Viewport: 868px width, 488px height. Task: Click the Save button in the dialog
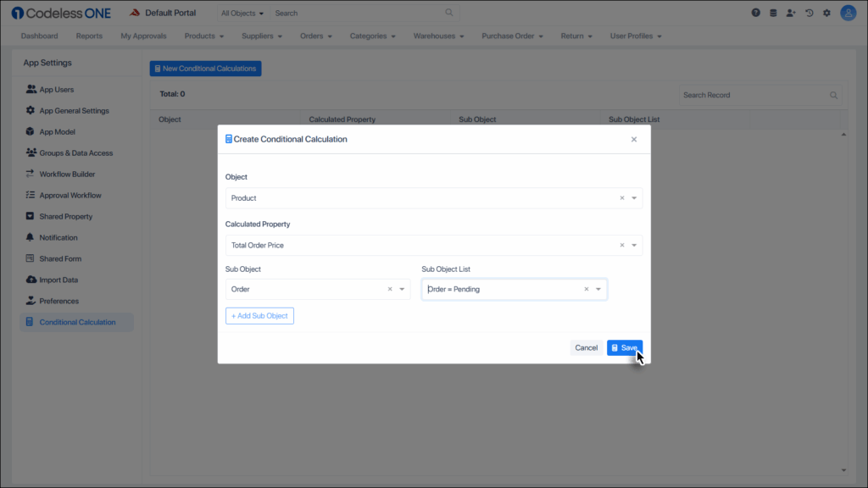coord(625,347)
